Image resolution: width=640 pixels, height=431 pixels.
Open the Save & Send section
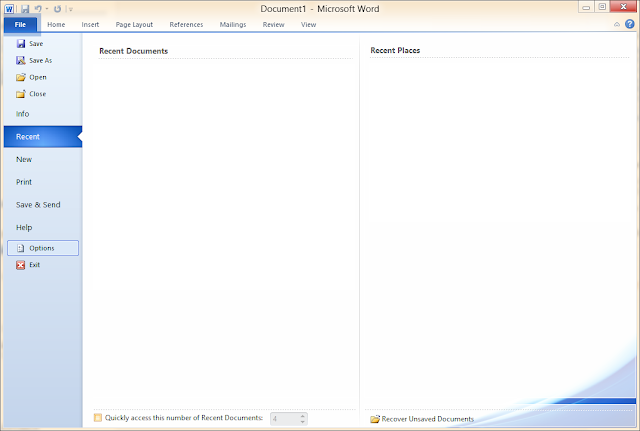click(38, 205)
